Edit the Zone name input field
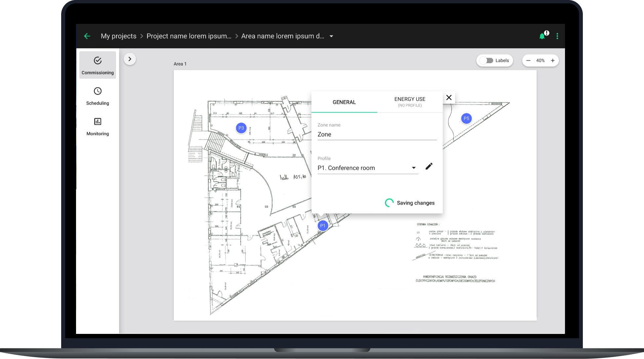This screenshot has height=359, width=644. (x=377, y=134)
